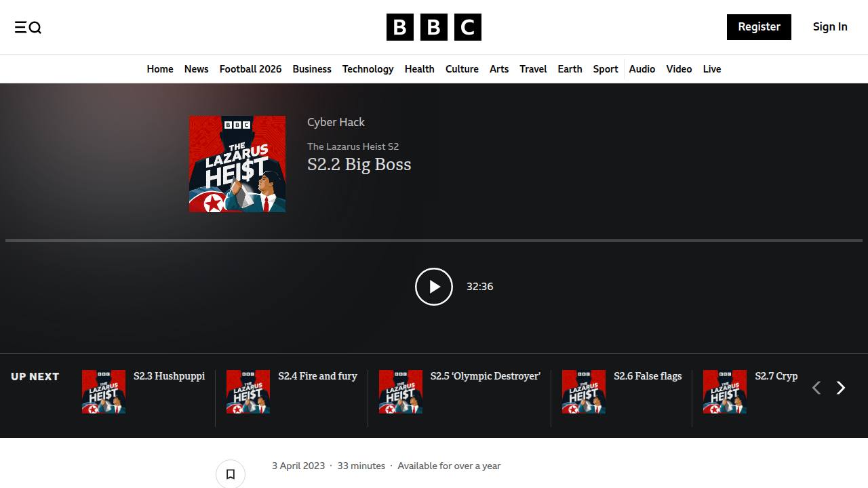Show next Up Next episodes arrow

[x=841, y=388]
